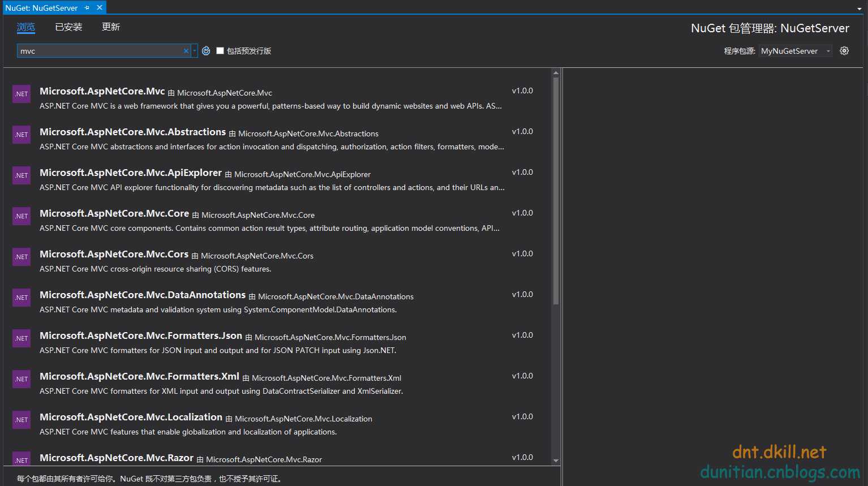Viewport: 868px width, 486px height.
Task: Click .NET icon of Mvc.Formatters.Json package
Action: pyautogui.click(x=22, y=338)
